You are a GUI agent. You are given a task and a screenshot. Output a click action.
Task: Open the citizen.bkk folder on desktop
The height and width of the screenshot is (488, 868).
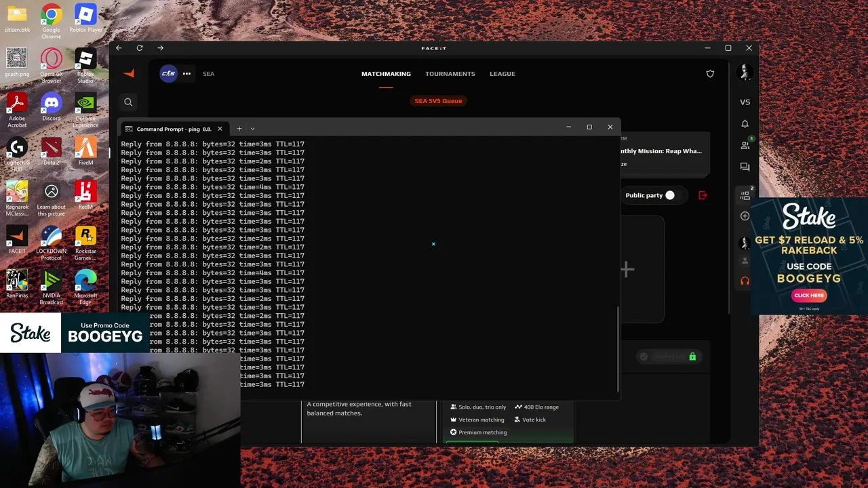pyautogui.click(x=17, y=19)
